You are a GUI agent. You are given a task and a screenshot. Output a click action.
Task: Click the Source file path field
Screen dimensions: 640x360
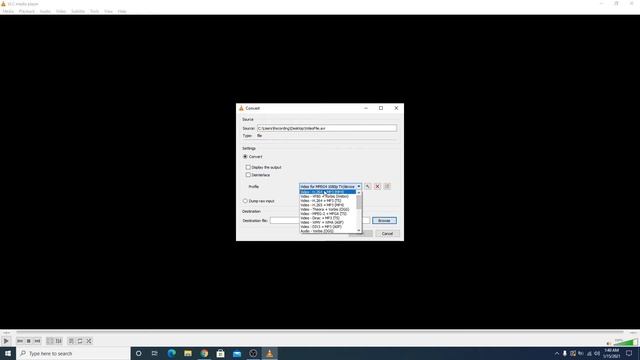[327, 128]
